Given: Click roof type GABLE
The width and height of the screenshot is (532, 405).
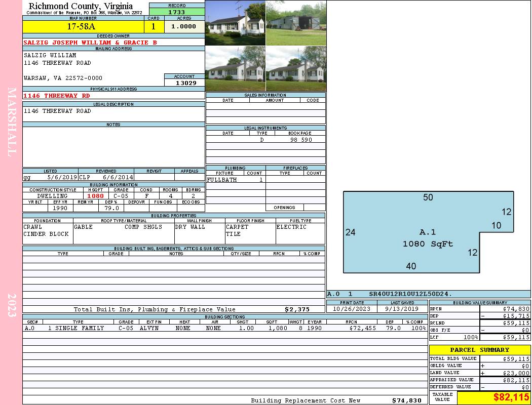Looking at the screenshot, I should pyautogui.click(x=83, y=227).
